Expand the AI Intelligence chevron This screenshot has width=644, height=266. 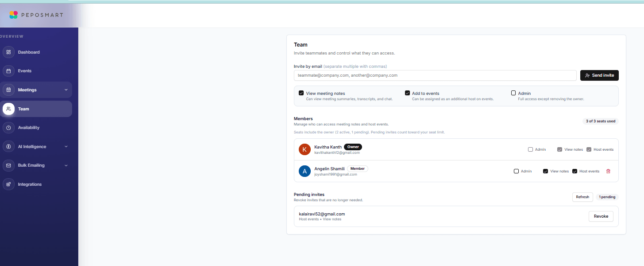coord(66,146)
